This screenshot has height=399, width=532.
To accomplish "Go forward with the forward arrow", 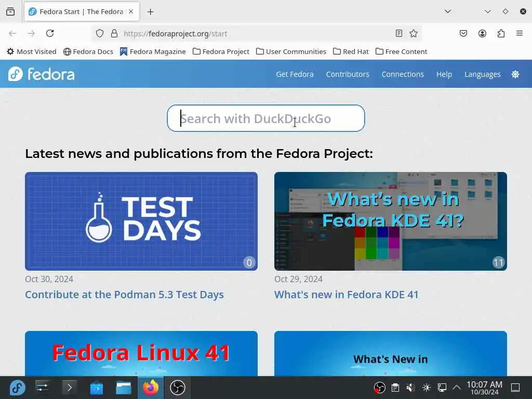I will [x=31, y=33].
